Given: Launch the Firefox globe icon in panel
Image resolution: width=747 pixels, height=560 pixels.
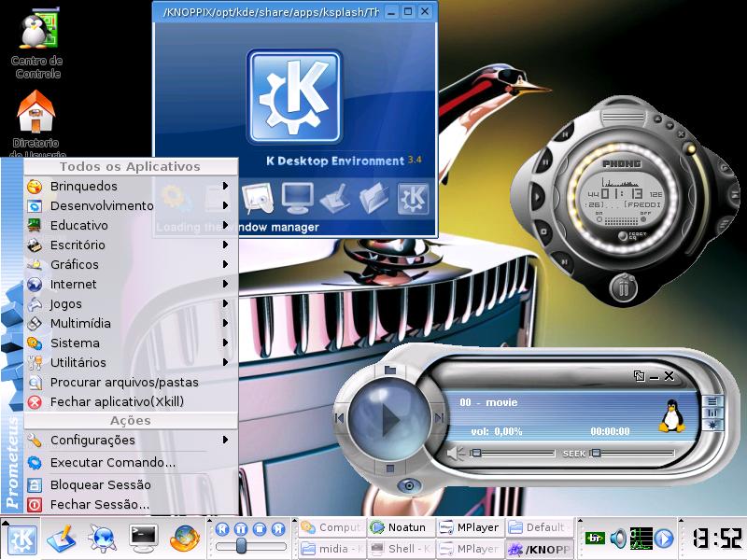Looking at the screenshot, I should coord(185,539).
